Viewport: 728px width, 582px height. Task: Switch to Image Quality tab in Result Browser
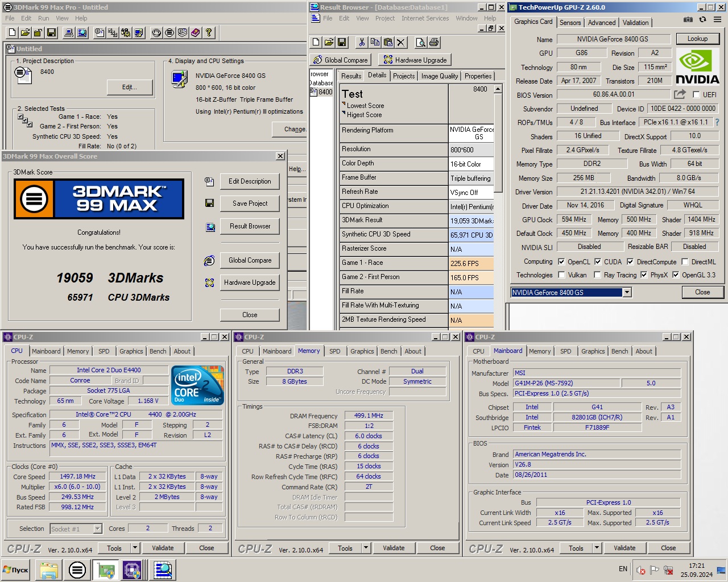440,76
